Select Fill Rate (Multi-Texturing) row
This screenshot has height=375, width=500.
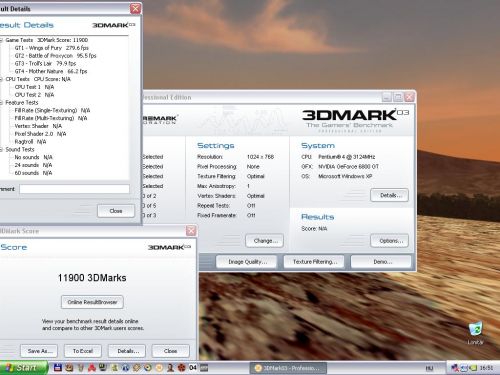pyautogui.click(x=51, y=118)
